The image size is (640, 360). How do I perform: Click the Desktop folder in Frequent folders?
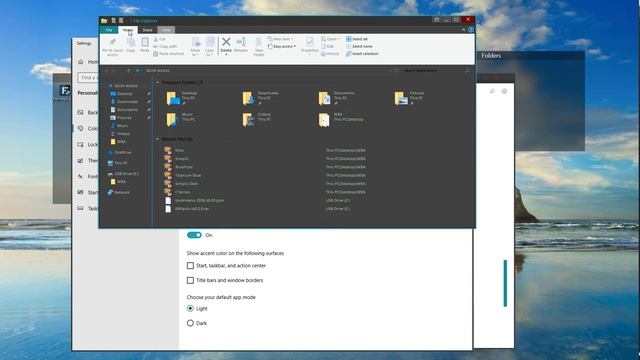point(182,98)
